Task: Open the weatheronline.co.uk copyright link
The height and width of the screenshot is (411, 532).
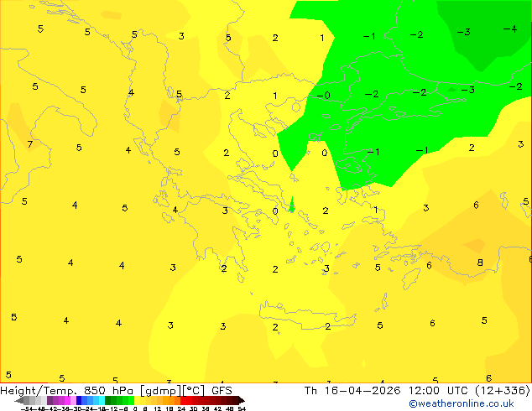Action: [461, 403]
